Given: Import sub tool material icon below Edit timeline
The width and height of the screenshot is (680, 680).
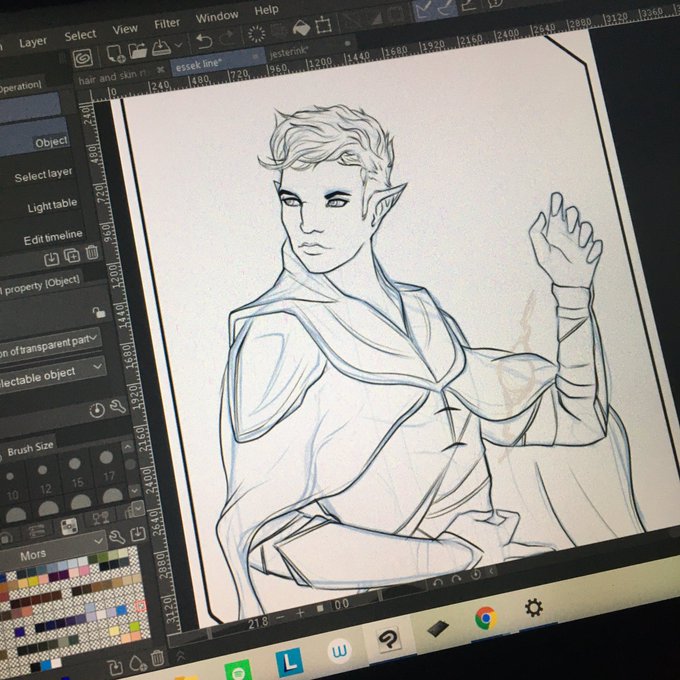Looking at the screenshot, I should coord(52,259).
